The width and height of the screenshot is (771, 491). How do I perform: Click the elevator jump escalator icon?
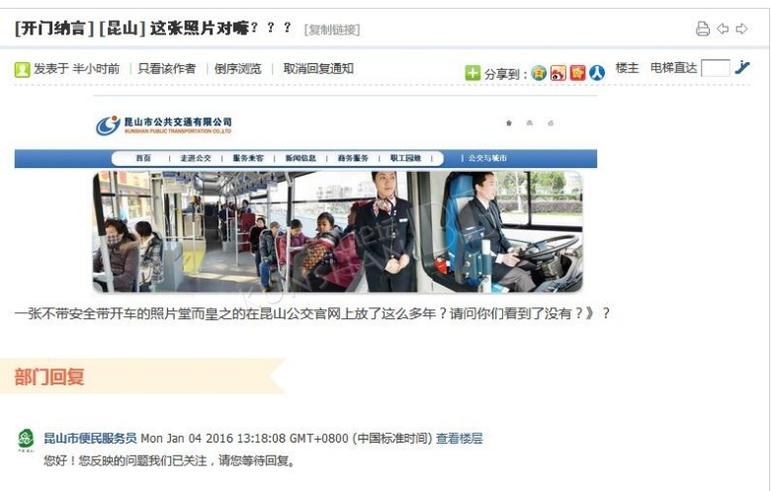[x=742, y=68]
